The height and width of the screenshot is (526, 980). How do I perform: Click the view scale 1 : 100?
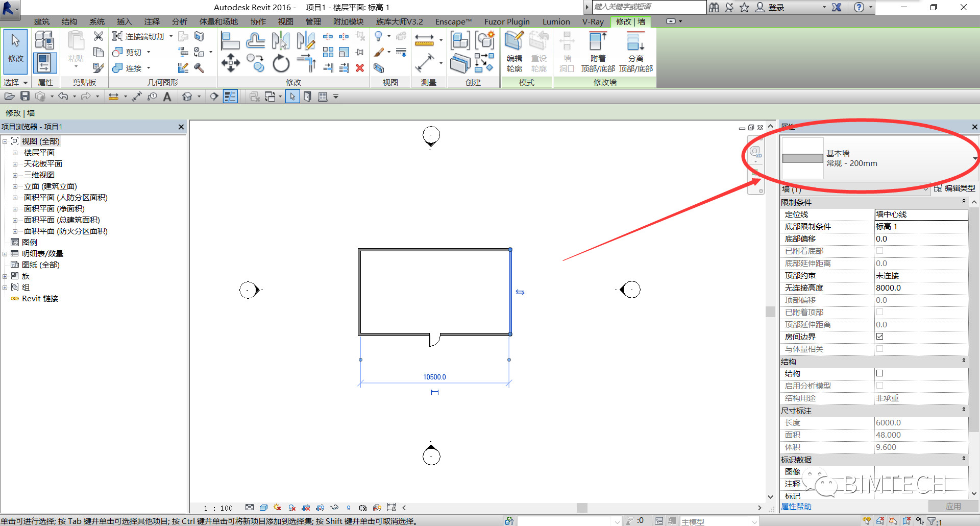click(x=218, y=508)
